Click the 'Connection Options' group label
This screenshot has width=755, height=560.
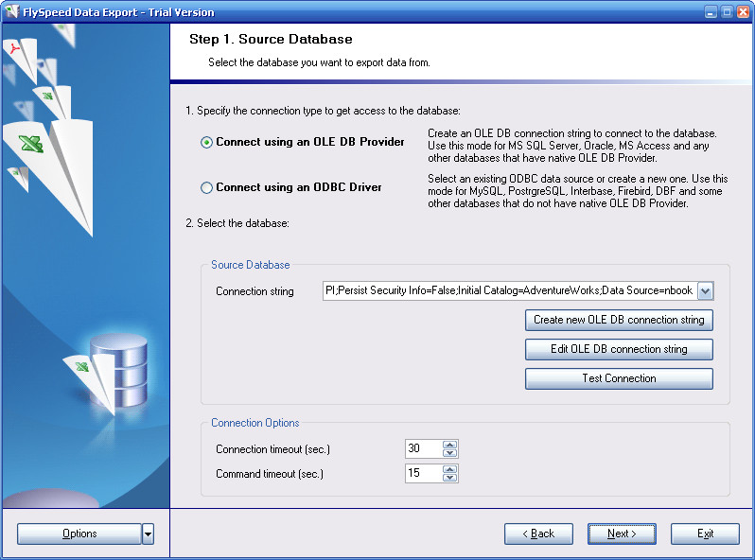[255, 423]
